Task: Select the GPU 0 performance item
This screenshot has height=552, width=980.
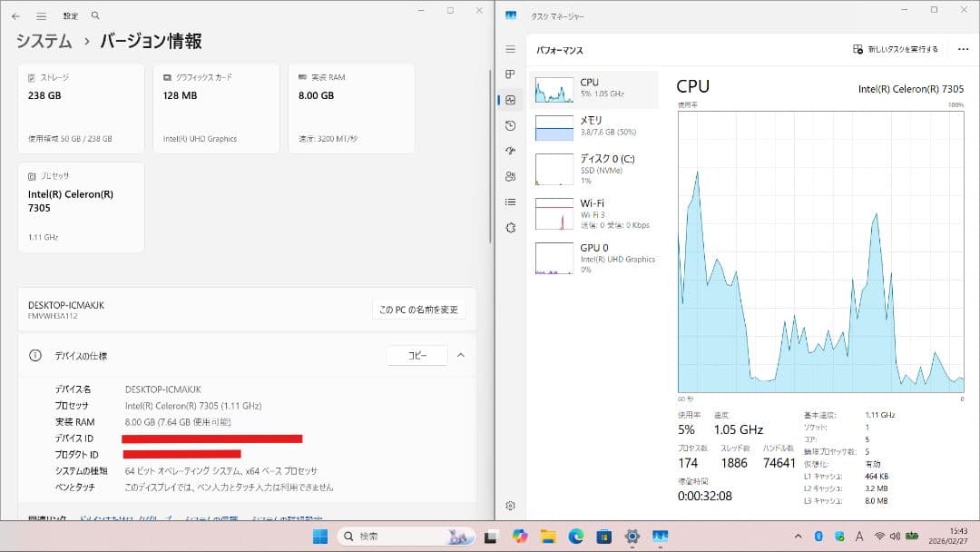Action: click(x=593, y=258)
